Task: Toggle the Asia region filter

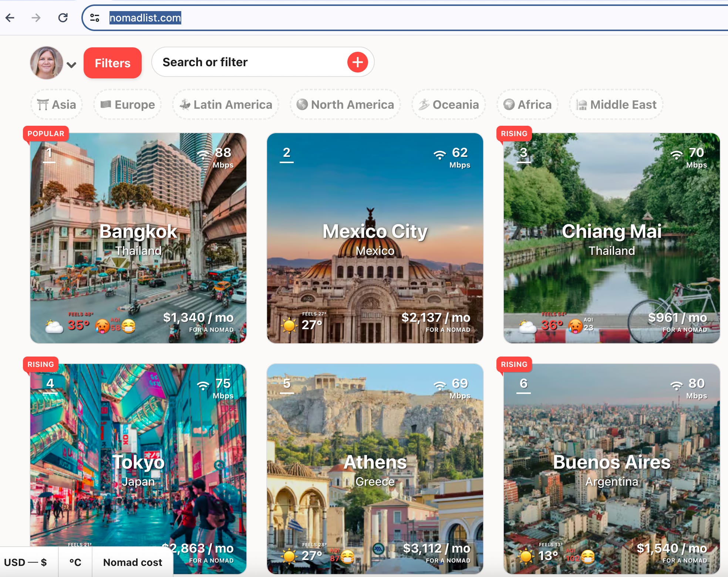Action: tap(57, 105)
